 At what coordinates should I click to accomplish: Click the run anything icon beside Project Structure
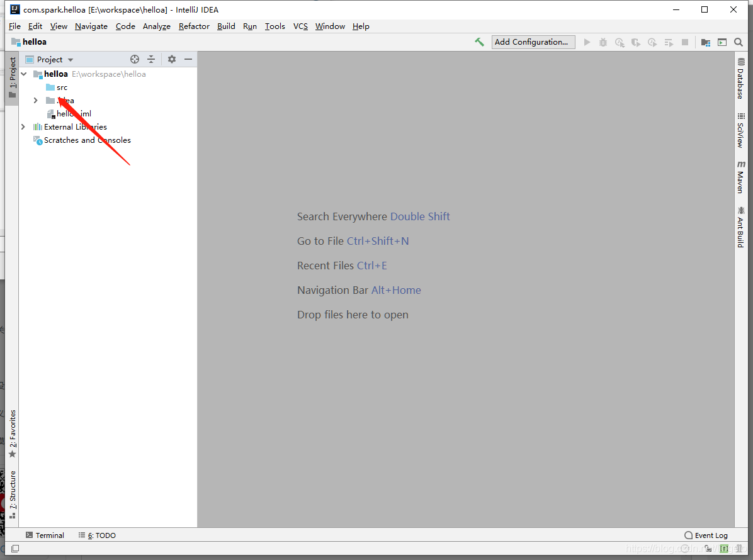pyautogui.click(x=722, y=42)
